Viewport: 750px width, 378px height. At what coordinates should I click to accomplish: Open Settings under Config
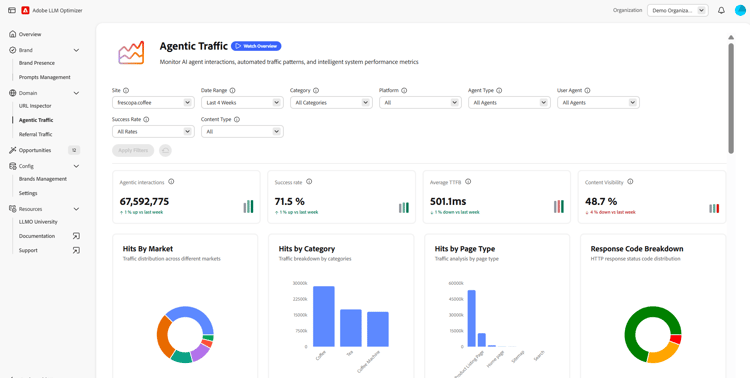(28, 193)
